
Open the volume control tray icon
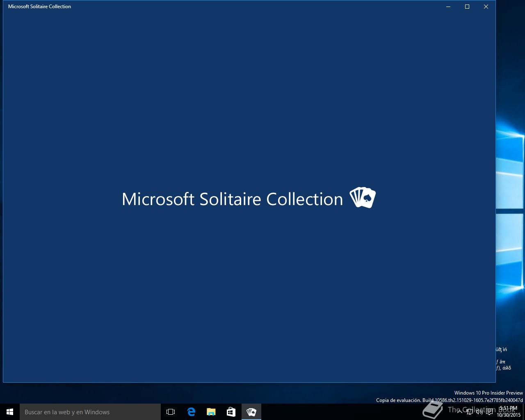(x=479, y=412)
